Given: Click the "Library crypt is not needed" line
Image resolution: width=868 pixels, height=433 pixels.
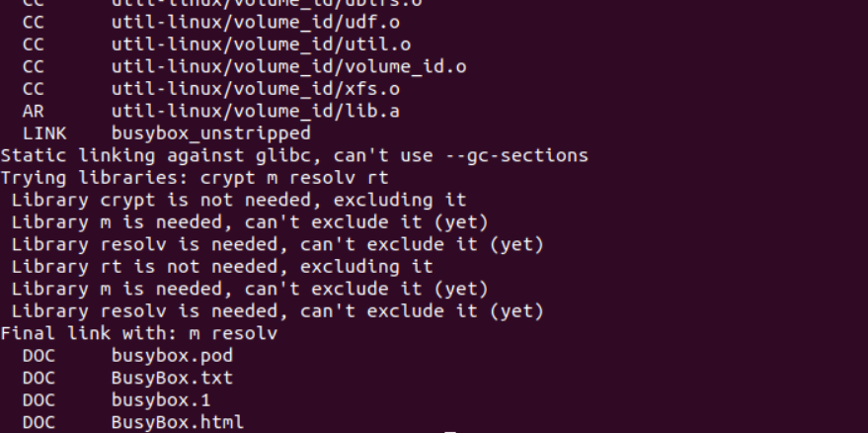Looking at the screenshot, I should coord(239,200).
